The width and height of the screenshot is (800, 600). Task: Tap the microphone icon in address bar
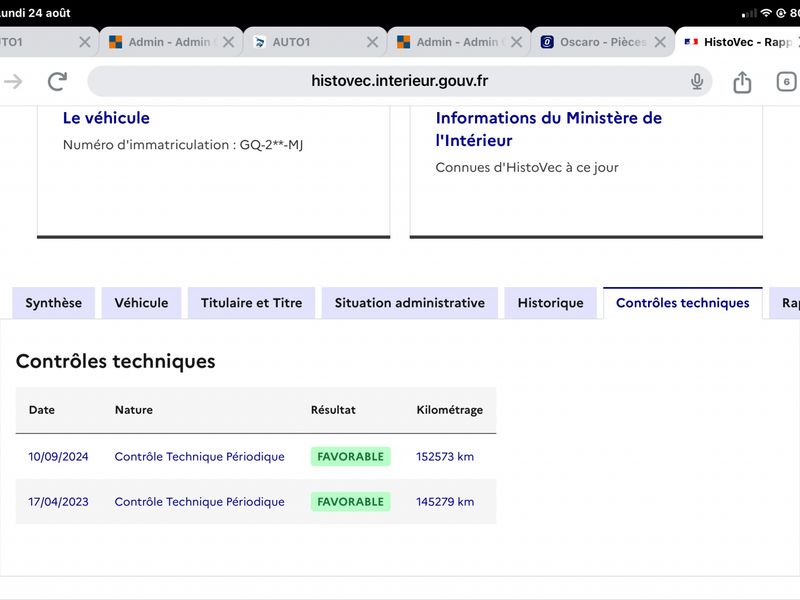point(697,81)
